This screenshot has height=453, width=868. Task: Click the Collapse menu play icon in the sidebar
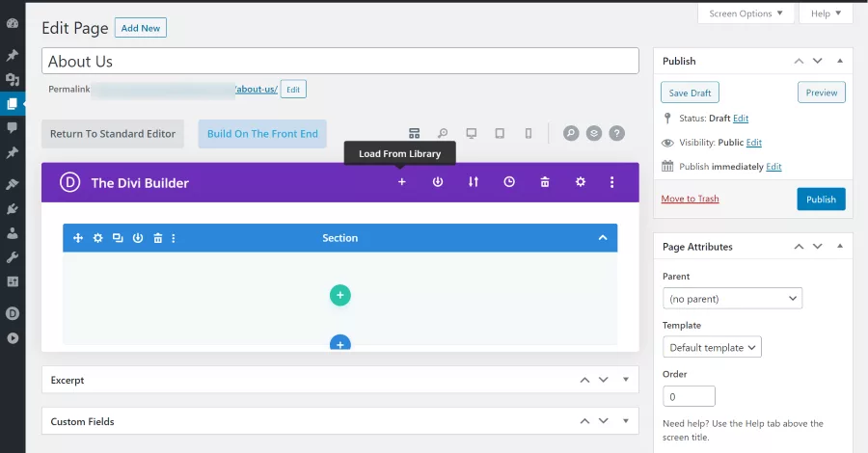point(13,338)
